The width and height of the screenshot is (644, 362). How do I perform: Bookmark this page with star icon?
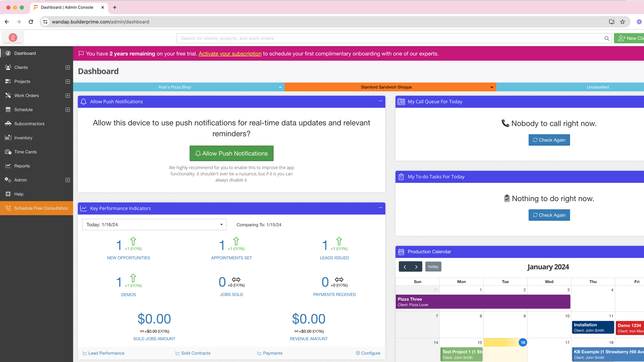pyautogui.click(x=622, y=22)
